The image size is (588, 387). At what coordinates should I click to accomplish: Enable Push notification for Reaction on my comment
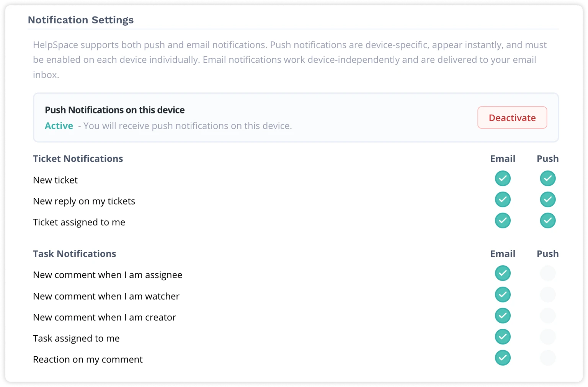547,358
